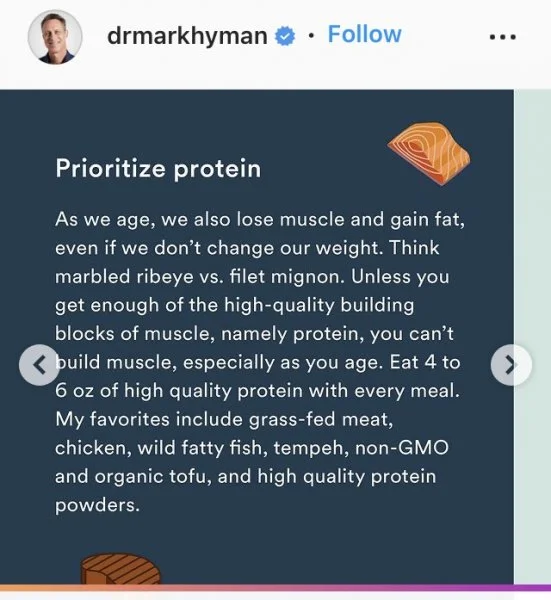Click the drmarkhyman username
This screenshot has width=551, height=600.
tap(187, 36)
